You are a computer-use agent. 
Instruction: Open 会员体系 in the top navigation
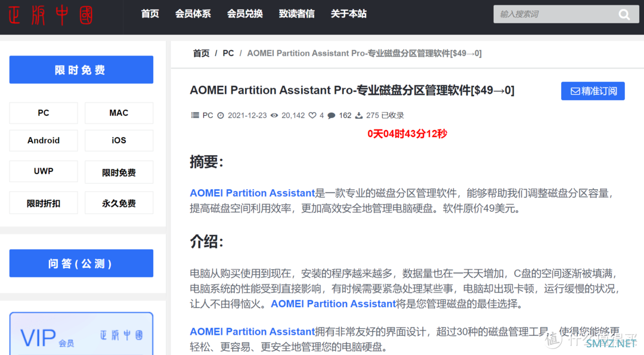pyautogui.click(x=193, y=14)
